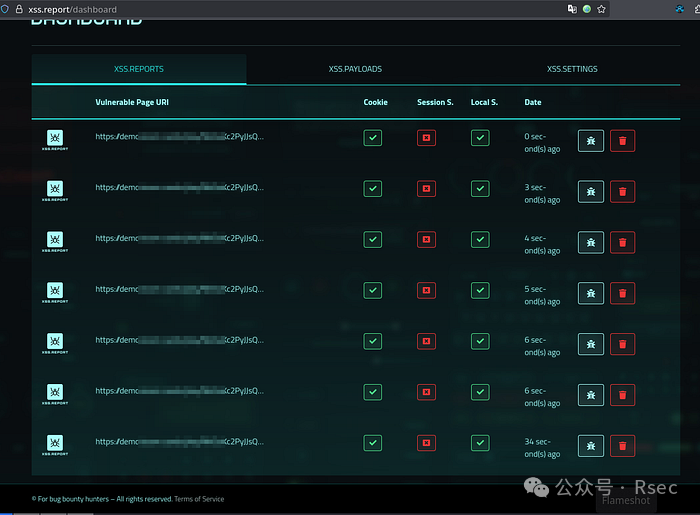The height and width of the screenshot is (515, 700).
Task: Click the Session S. red X in second row
Action: 426,188
